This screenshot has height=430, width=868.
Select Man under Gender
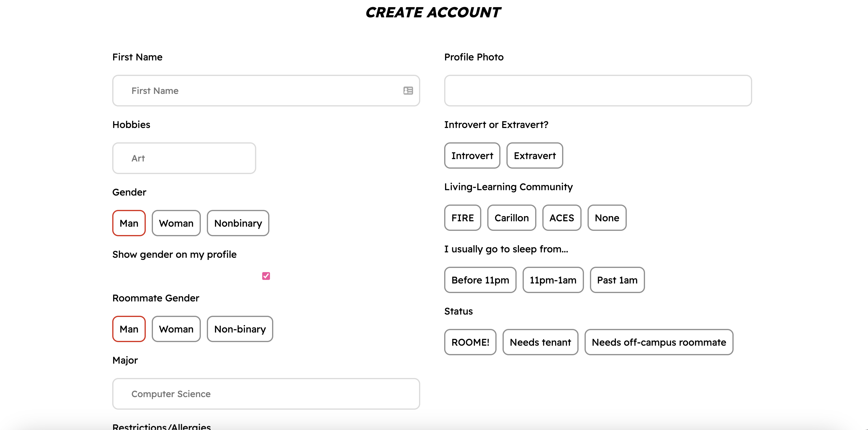pos(129,223)
